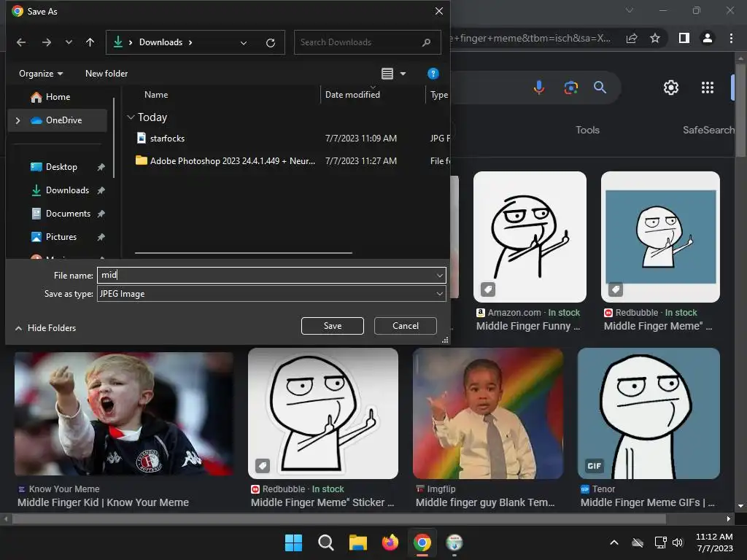
Task: Sort files by Date modified column
Action: (352, 95)
